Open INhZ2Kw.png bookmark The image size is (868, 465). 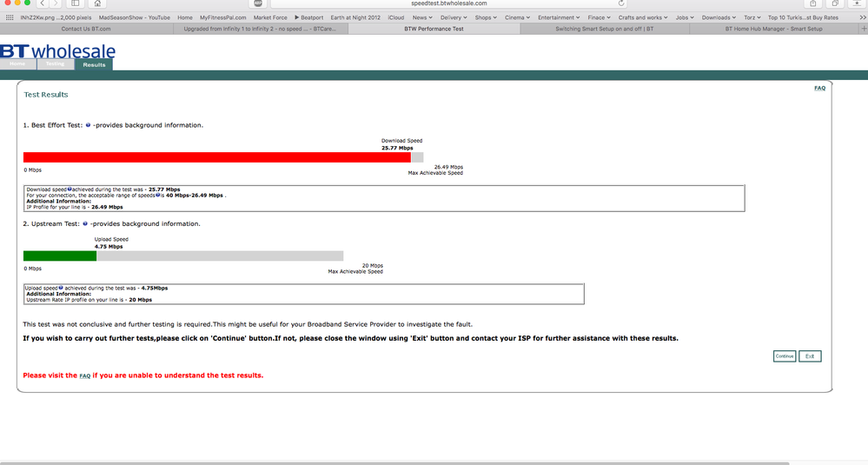tap(56, 17)
